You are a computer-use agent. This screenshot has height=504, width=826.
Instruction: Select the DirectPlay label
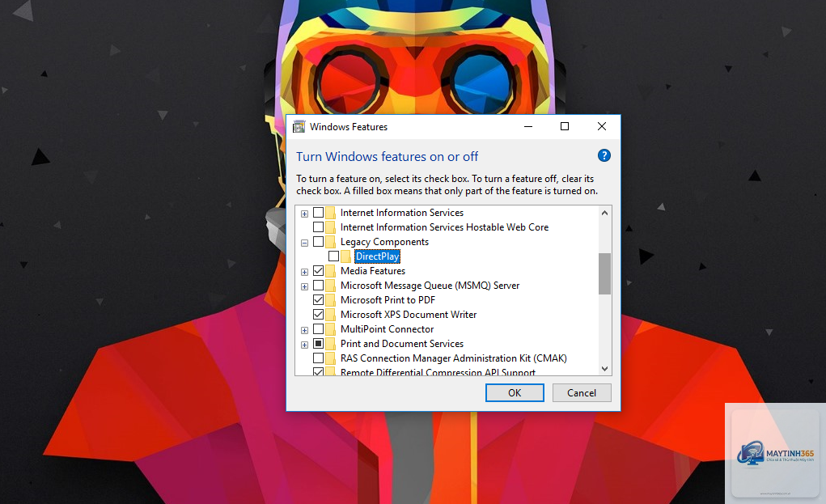pos(377,256)
